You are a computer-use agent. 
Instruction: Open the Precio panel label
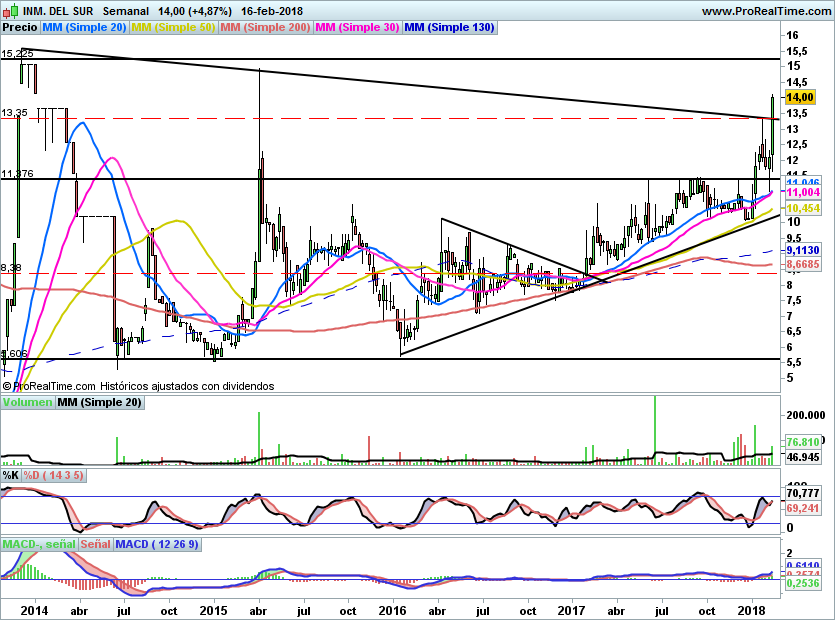pos(20,28)
